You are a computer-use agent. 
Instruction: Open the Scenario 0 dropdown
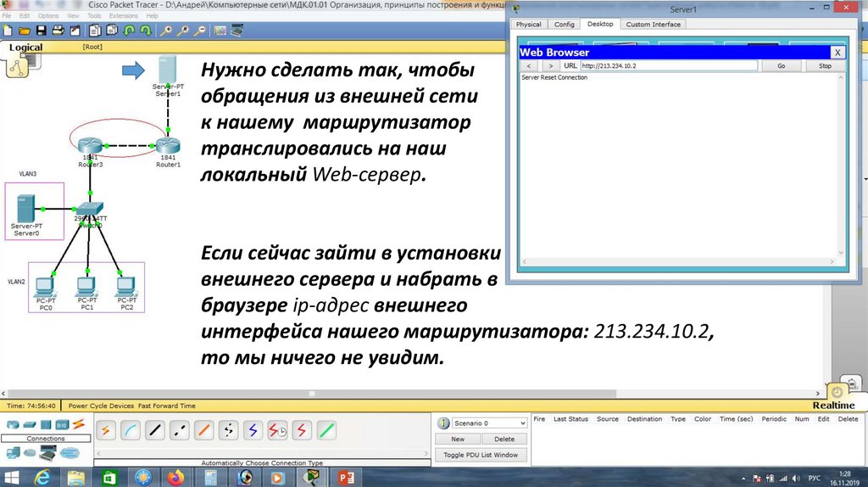[x=489, y=423]
